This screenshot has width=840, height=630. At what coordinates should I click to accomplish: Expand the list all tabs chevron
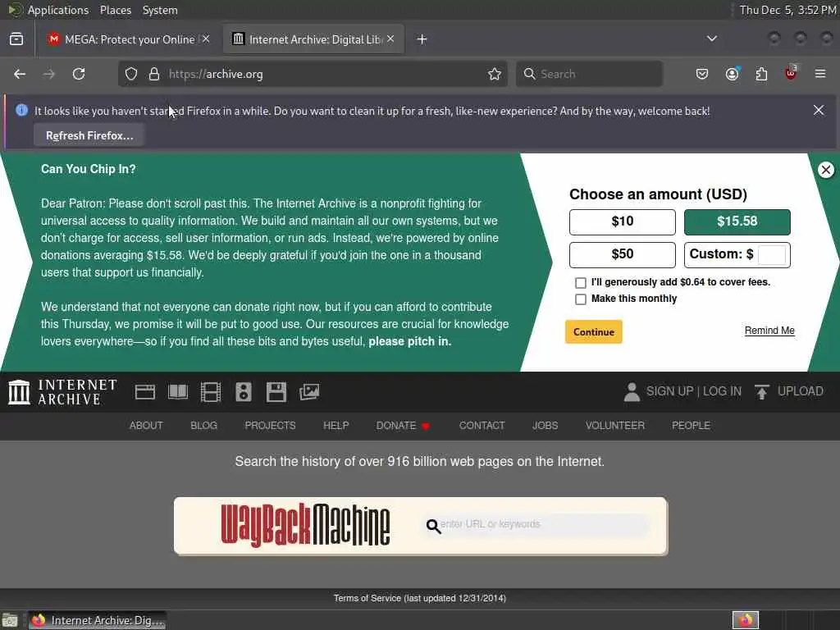tap(712, 39)
